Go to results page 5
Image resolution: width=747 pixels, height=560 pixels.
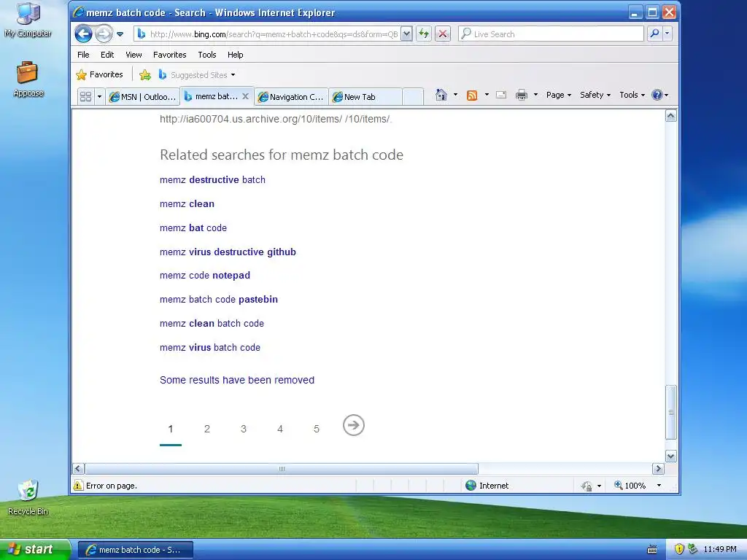pyautogui.click(x=317, y=429)
